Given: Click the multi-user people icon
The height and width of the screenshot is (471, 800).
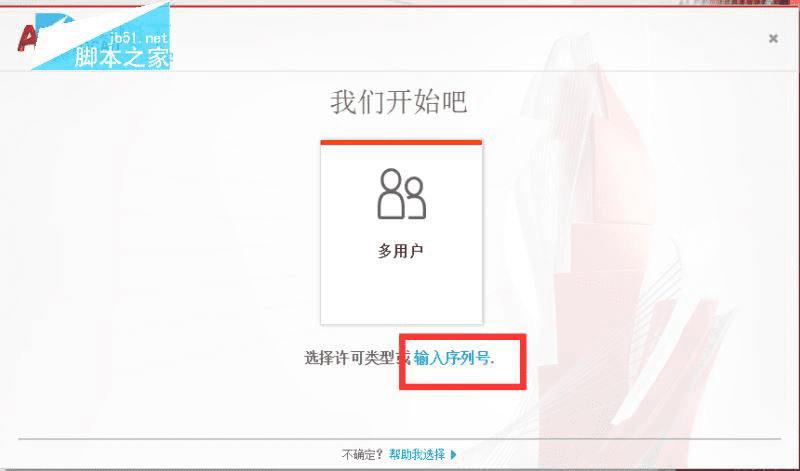Looking at the screenshot, I should pyautogui.click(x=402, y=194).
